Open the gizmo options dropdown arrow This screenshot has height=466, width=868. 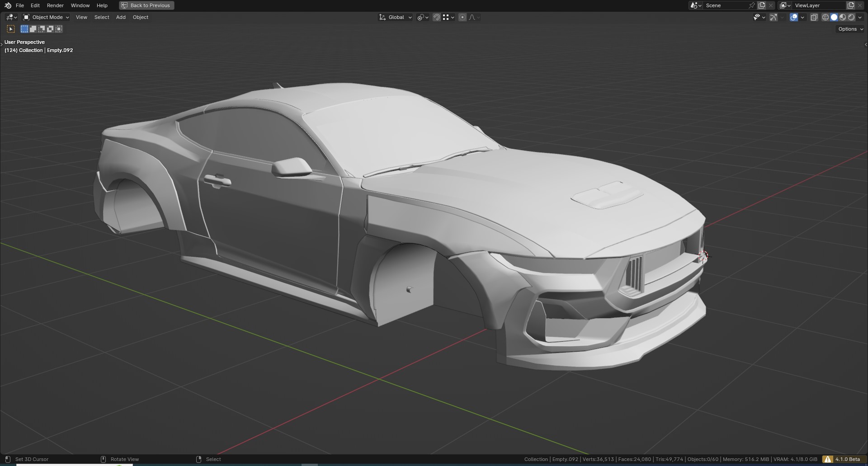coord(783,17)
